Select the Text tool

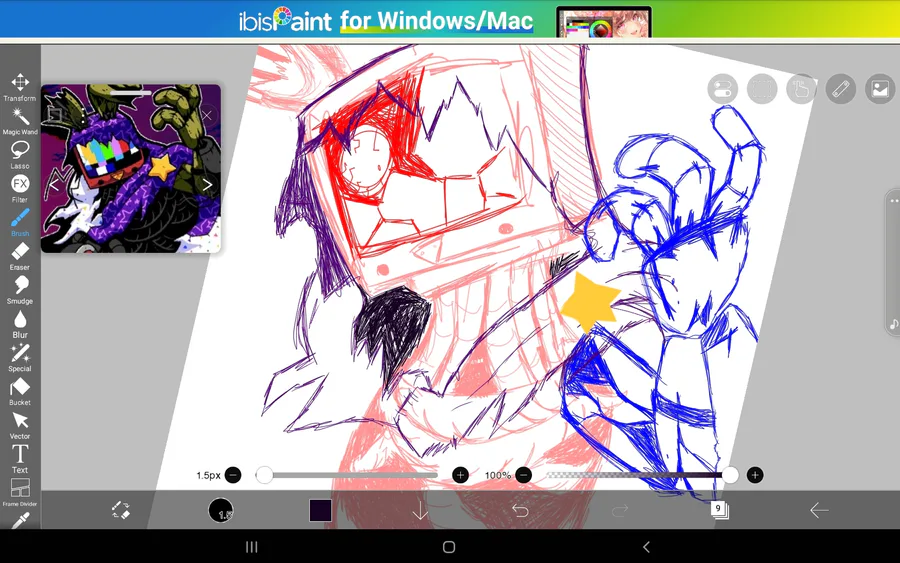pyautogui.click(x=20, y=459)
